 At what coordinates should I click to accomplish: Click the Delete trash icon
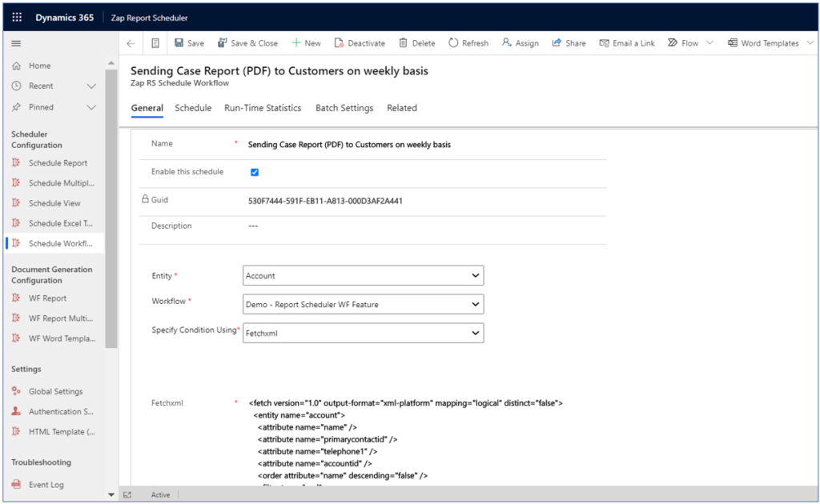click(403, 43)
